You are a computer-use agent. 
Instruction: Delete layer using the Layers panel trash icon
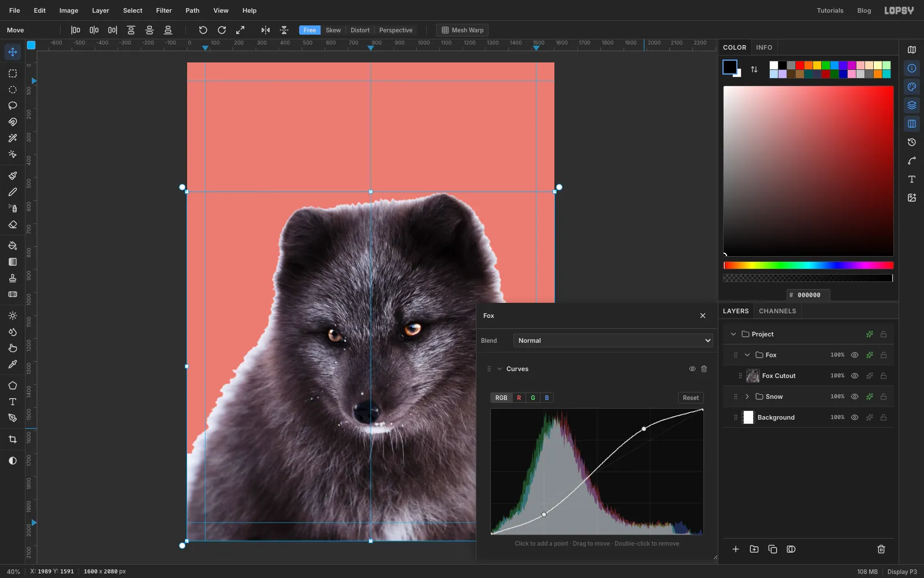pos(881,549)
